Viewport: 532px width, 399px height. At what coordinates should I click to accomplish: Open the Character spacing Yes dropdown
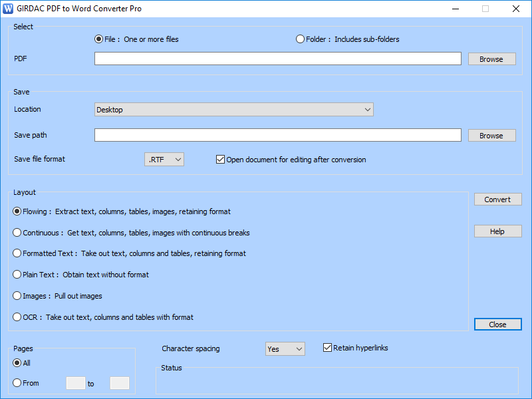(x=285, y=348)
